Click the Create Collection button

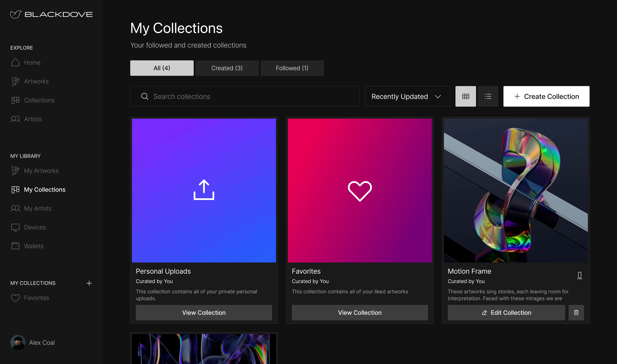pyautogui.click(x=546, y=96)
